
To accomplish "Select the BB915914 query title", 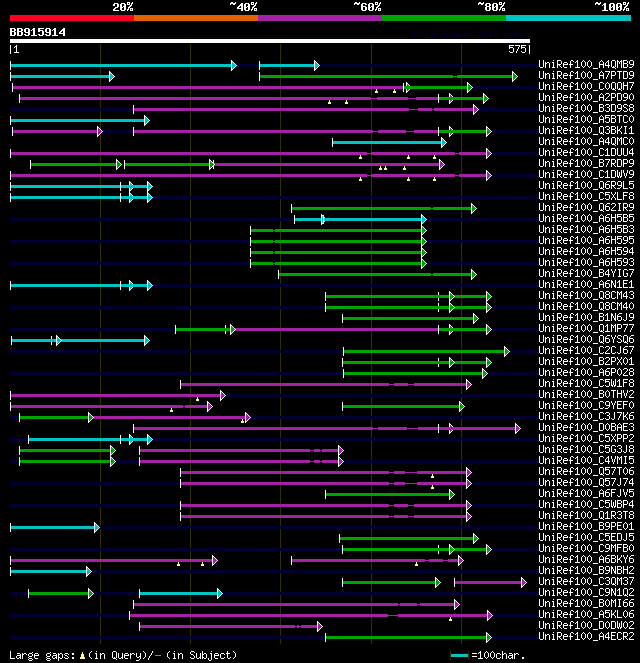I will tap(38, 33).
